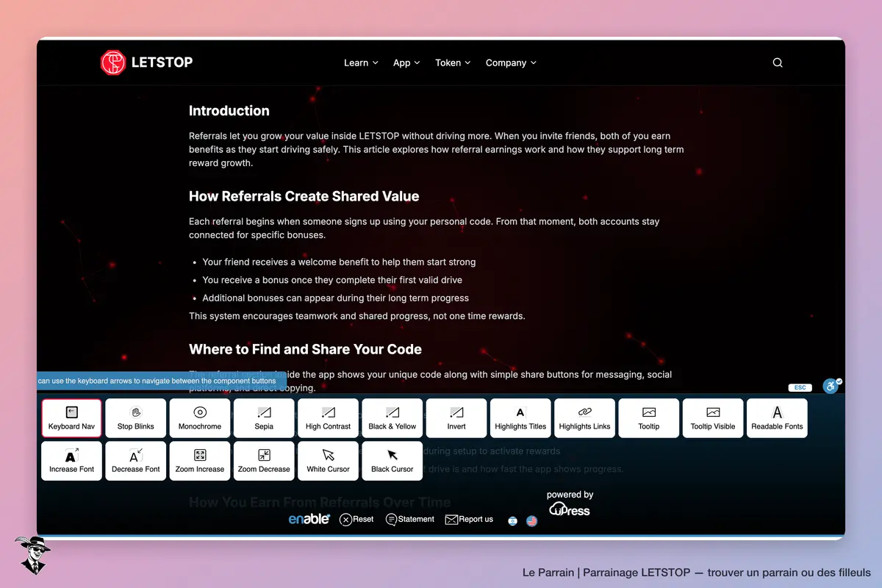
Task: Open the Token dropdown menu
Action: point(453,62)
